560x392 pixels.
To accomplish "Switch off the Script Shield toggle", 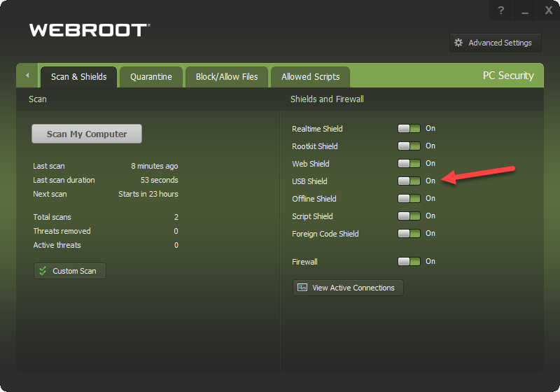I will [409, 216].
